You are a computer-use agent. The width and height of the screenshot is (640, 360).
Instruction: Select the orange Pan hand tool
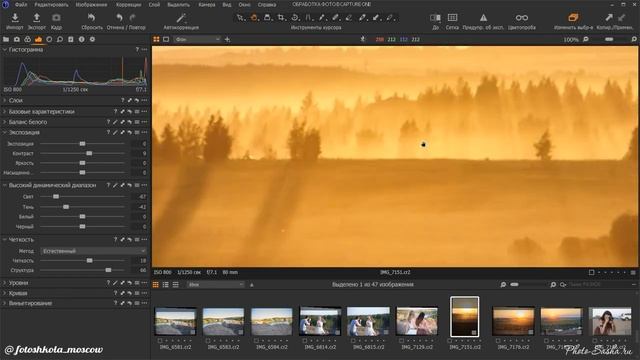(x=254, y=18)
